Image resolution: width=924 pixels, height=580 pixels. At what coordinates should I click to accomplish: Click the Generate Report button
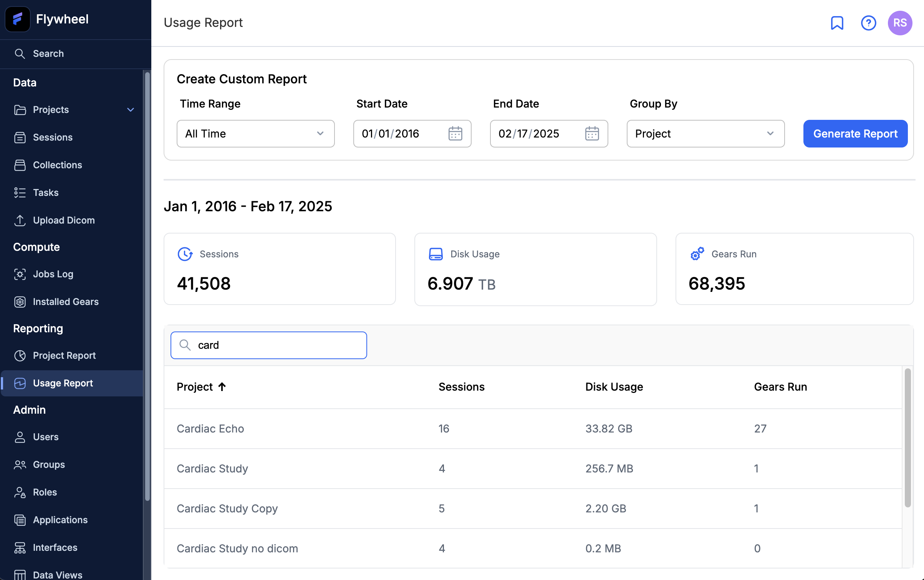(855, 134)
